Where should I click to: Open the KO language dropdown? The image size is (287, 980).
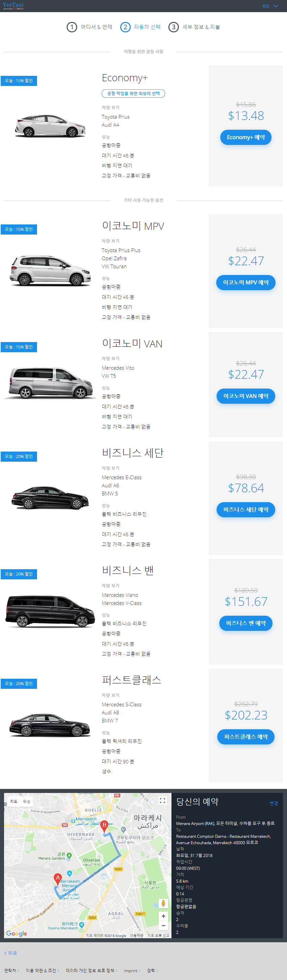coord(270,6)
